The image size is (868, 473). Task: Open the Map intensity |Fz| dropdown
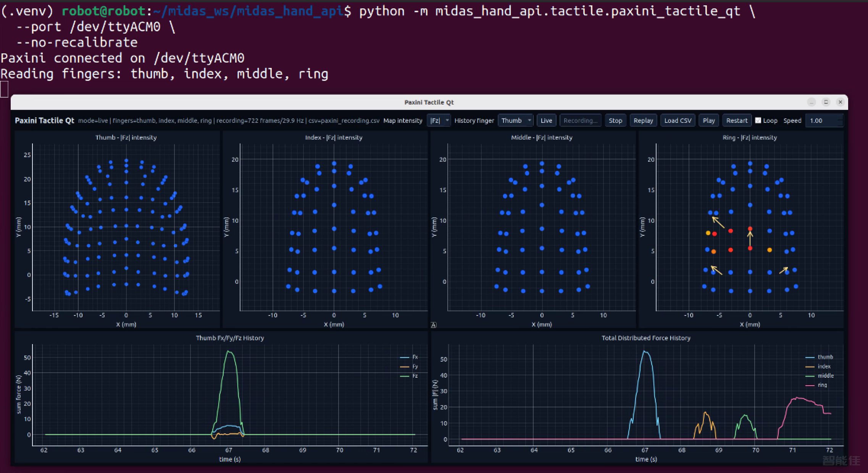[439, 121]
